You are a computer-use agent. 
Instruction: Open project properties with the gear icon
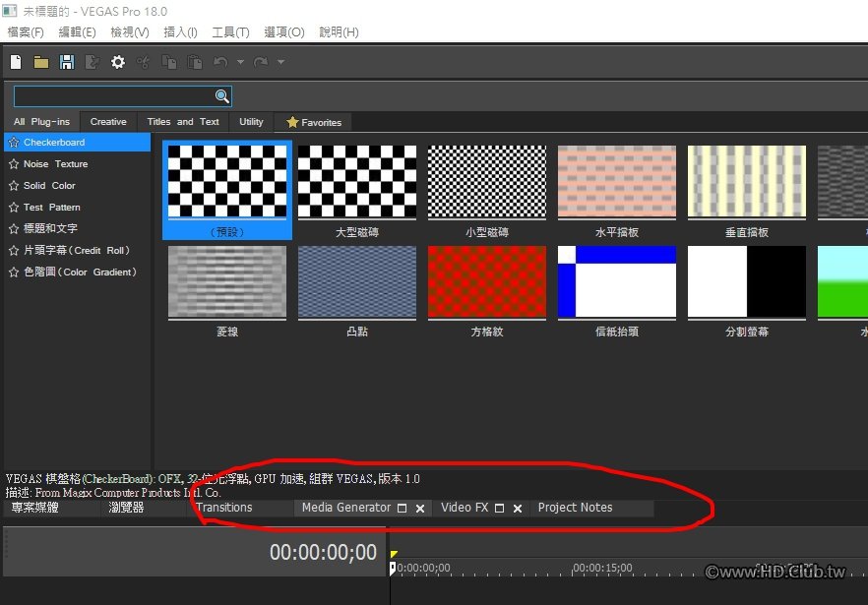coord(117,62)
